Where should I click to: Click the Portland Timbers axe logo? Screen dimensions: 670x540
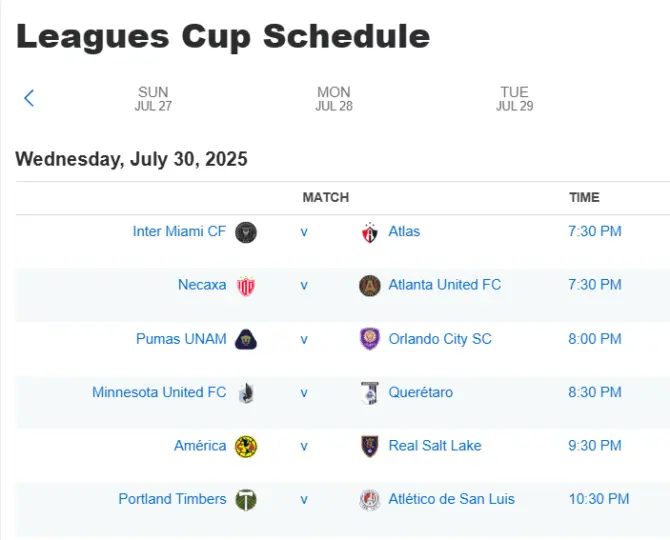pos(246,500)
